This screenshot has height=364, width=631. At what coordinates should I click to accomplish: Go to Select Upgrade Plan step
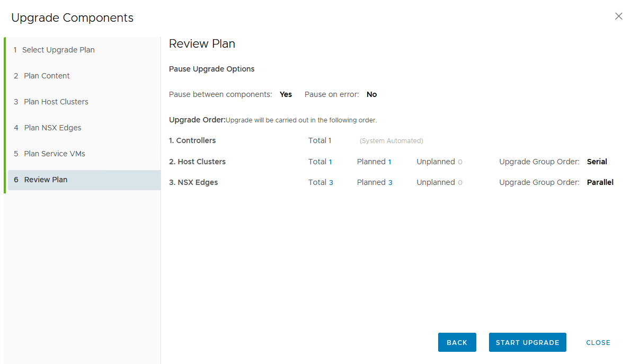coord(58,50)
